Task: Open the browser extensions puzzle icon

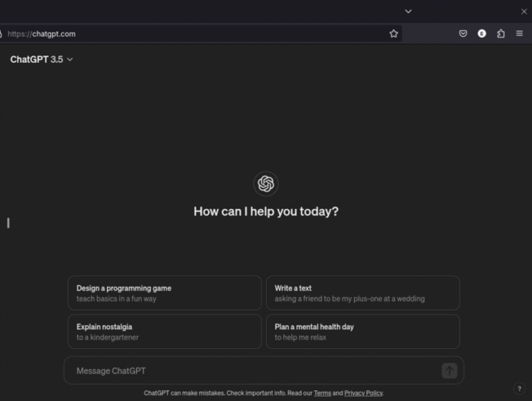Action: click(x=501, y=34)
